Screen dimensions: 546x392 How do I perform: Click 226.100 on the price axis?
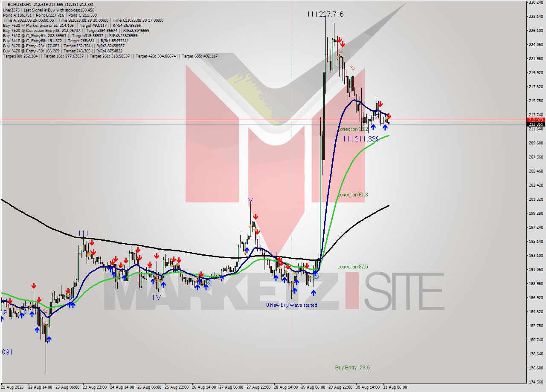tap(535, 30)
